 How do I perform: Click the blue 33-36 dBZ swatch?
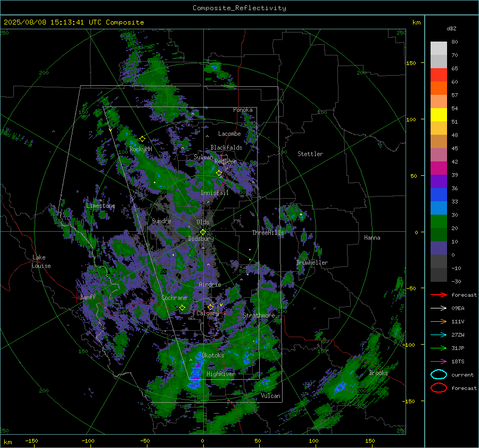[439, 195]
